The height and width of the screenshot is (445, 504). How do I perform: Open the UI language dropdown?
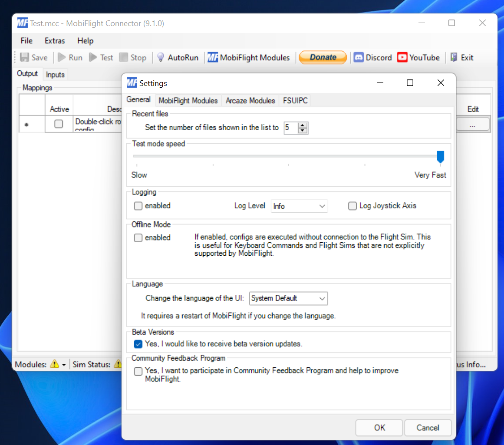[x=288, y=298]
